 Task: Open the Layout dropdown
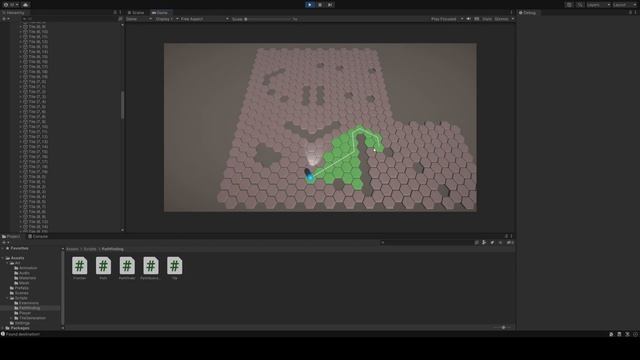point(624,4)
